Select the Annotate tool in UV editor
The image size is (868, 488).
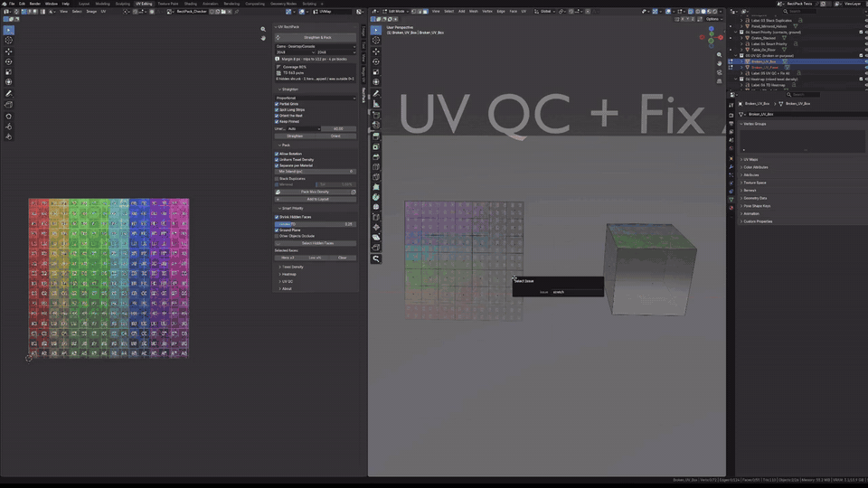(x=8, y=93)
